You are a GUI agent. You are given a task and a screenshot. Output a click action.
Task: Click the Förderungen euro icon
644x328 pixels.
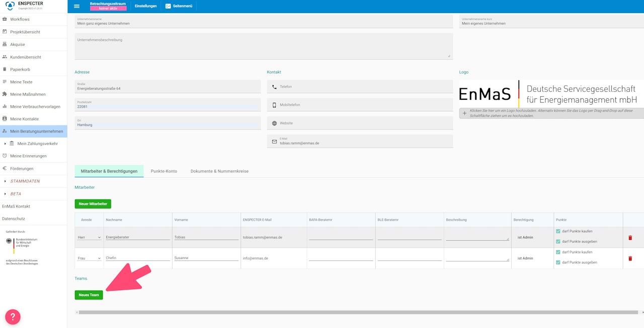(x=5, y=168)
